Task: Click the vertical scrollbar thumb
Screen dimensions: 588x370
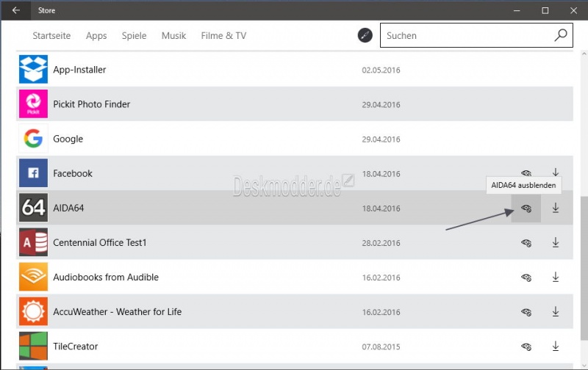Action: pos(584,268)
